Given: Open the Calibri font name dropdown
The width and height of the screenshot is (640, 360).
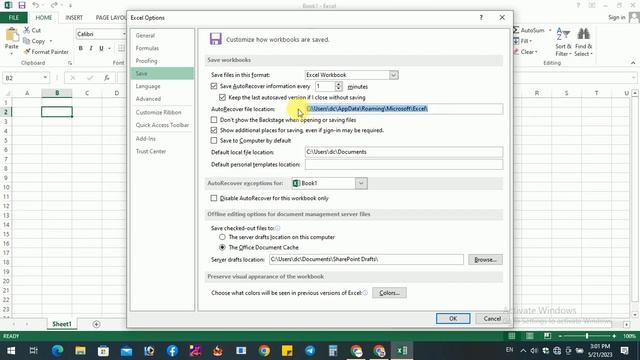Looking at the screenshot, I should coord(124,34).
